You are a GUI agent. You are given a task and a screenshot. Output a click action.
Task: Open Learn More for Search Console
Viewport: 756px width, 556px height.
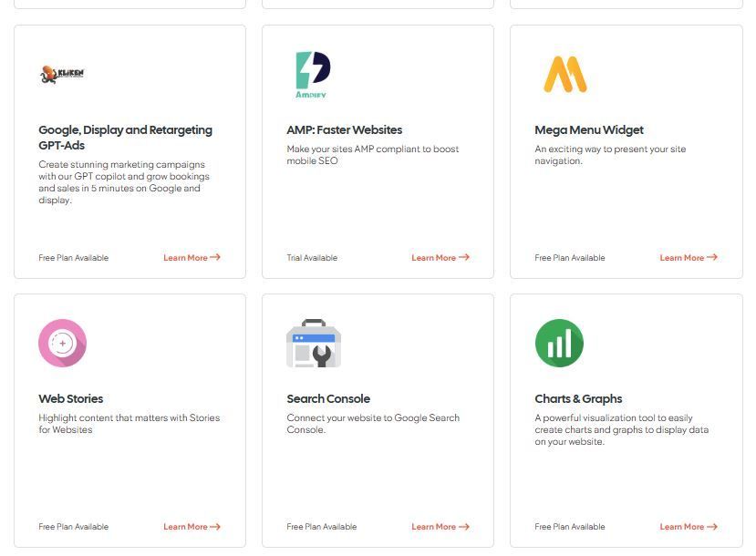(x=440, y=527)
